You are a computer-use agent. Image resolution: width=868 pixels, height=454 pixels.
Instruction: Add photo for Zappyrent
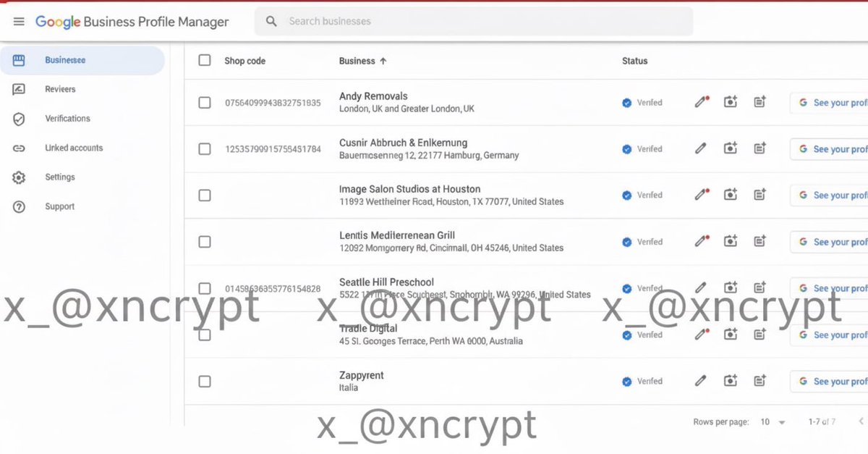(731, 381)
